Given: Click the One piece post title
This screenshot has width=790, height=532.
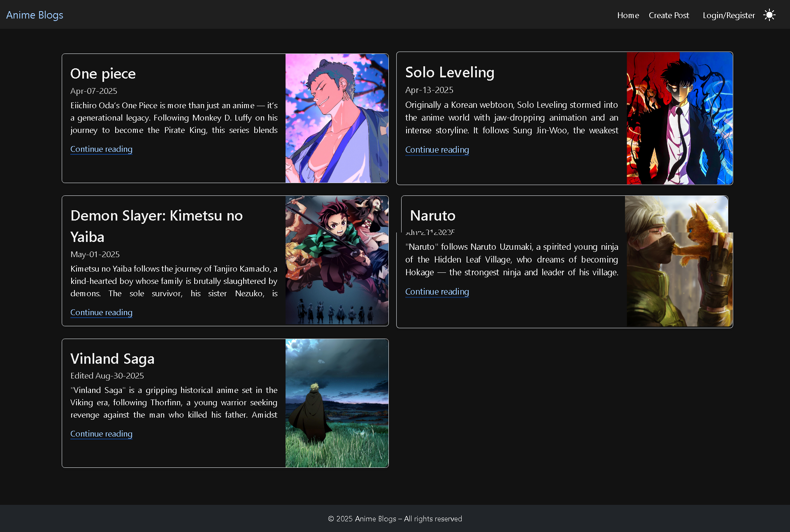Looking at the screenshot, I should click(x=103, y=74).
